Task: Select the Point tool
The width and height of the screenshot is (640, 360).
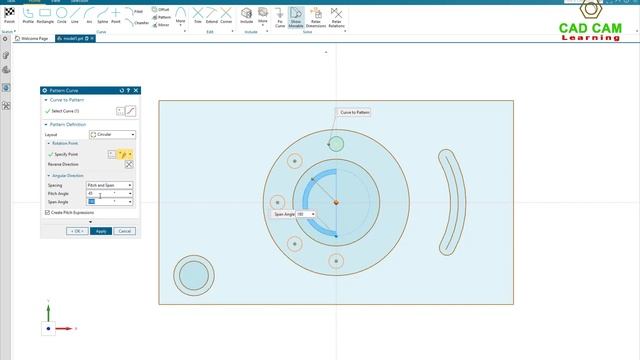Action: pos(116,16)
